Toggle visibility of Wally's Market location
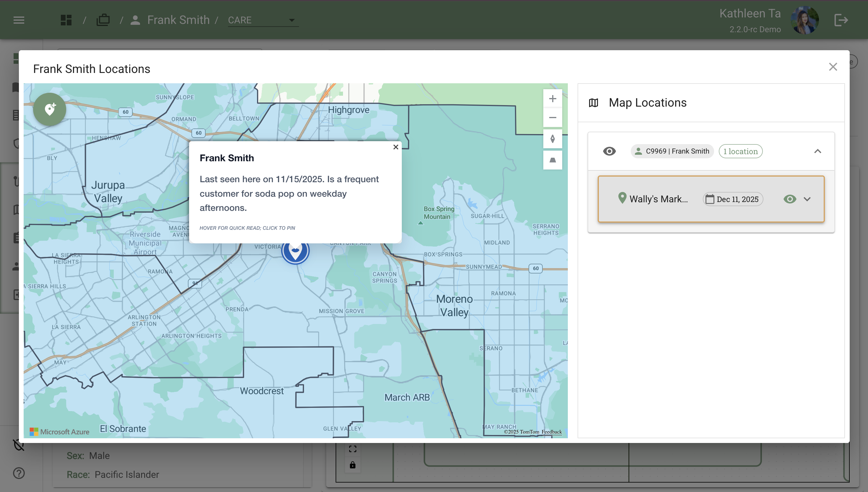Screen dimensions: 868x492 [x=790, y=199]
